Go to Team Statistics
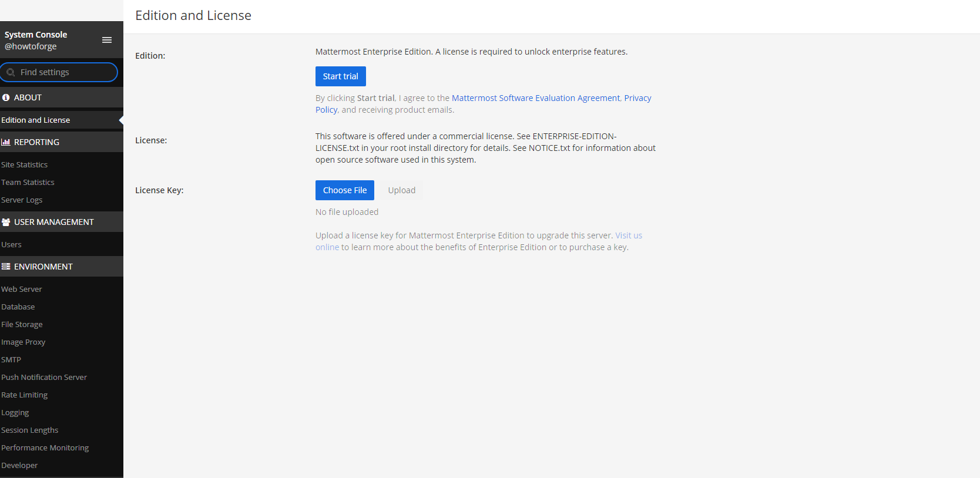This screenshot has width=980, height=478. [x=28, y=183]
